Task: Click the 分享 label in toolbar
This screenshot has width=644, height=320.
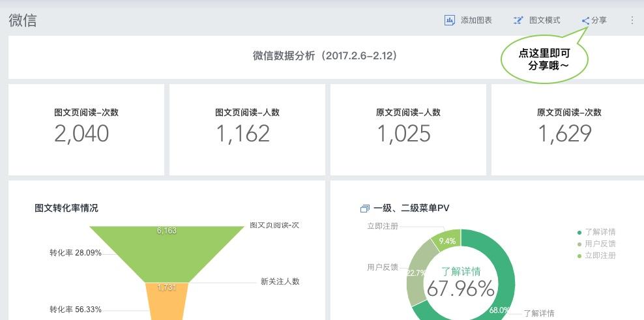Action: tap(599, 20)
